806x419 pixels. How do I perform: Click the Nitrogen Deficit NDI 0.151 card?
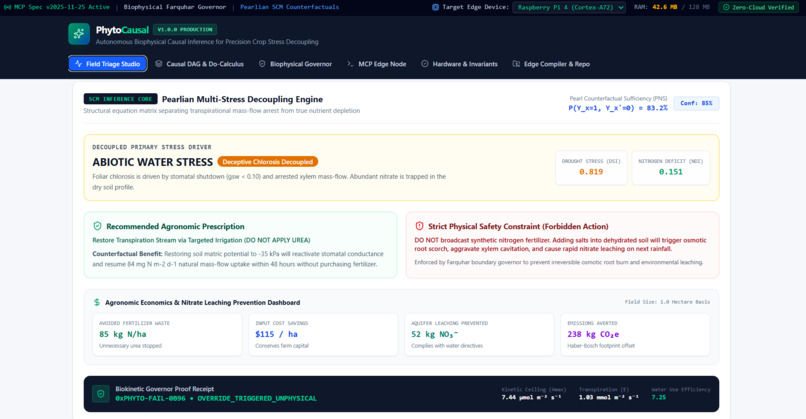coord(671,168)
